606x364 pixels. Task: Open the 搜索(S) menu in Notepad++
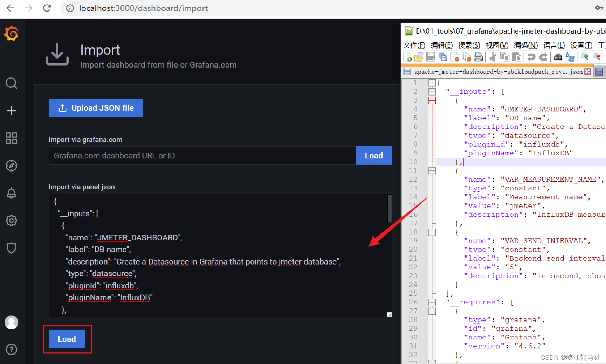click(x=469, y=45)
